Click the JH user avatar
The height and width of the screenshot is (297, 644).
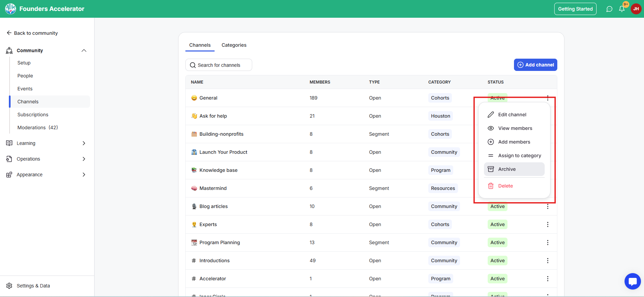point(636,9)
